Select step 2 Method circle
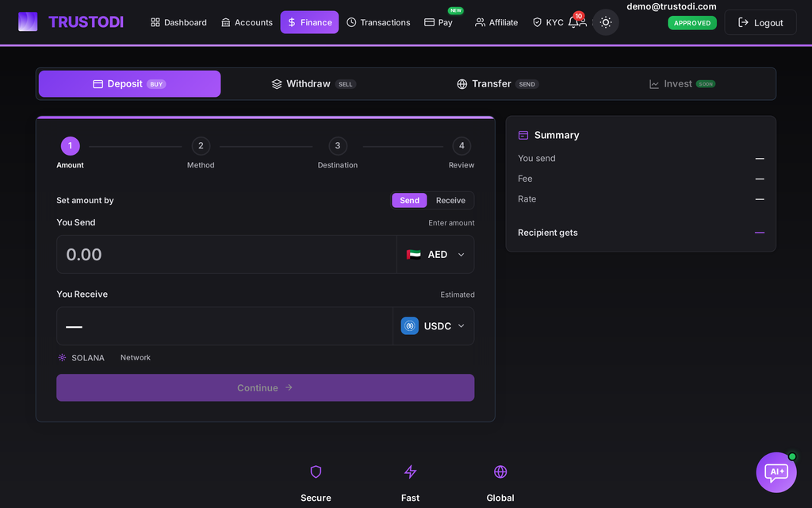Image resolution: width=812 pixels, height=508 pixels. [x=201, y=146]
